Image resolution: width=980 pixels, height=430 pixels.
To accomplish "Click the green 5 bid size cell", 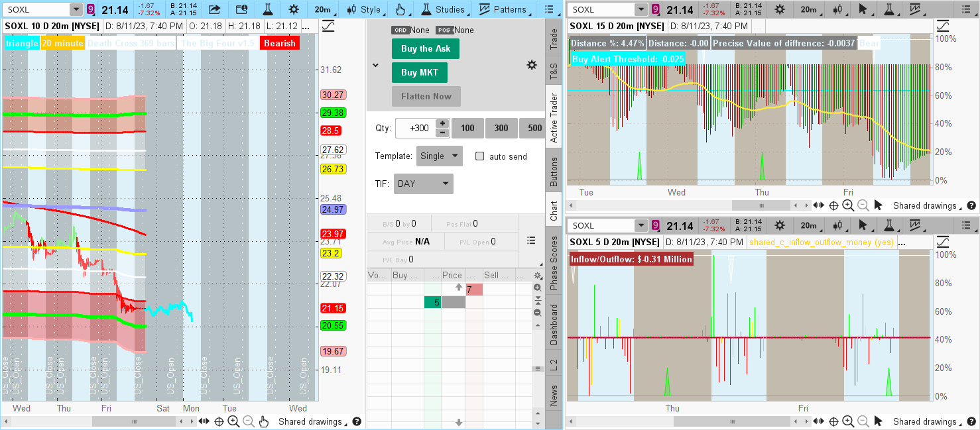I will [432, 302].
